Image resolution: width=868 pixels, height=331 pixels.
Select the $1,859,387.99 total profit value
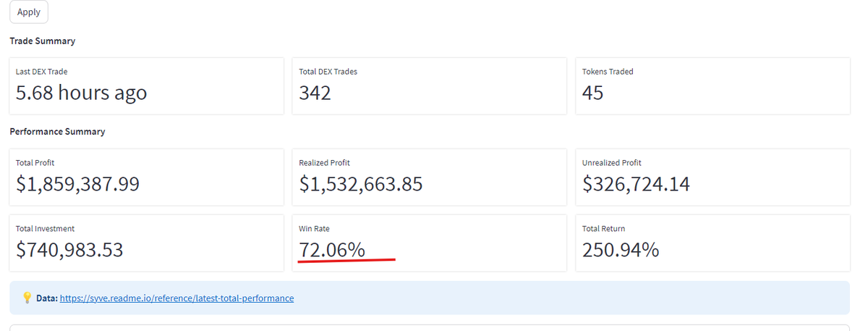tap(77, 184)
